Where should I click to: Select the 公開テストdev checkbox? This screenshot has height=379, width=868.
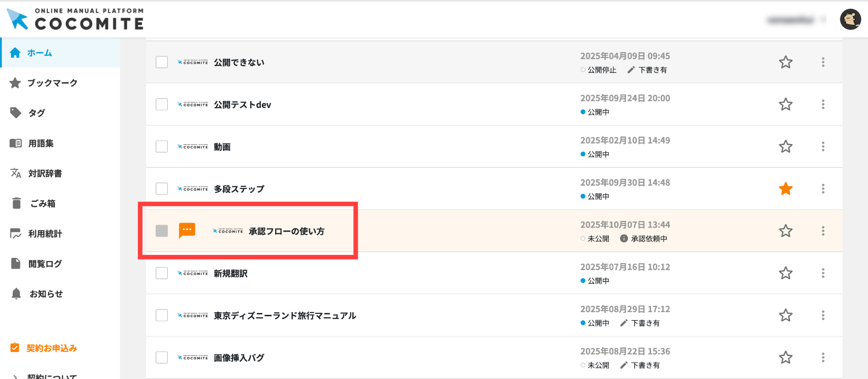(161, 104)
